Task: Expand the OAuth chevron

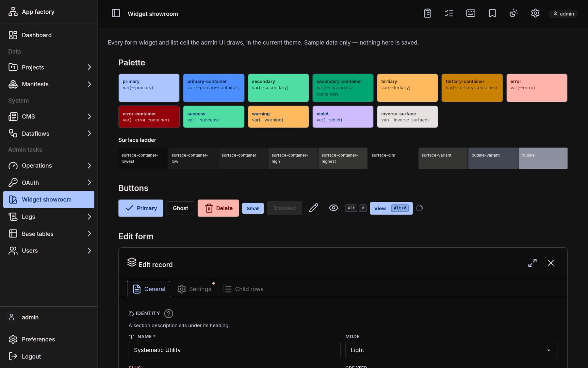Action: point(89,183)
